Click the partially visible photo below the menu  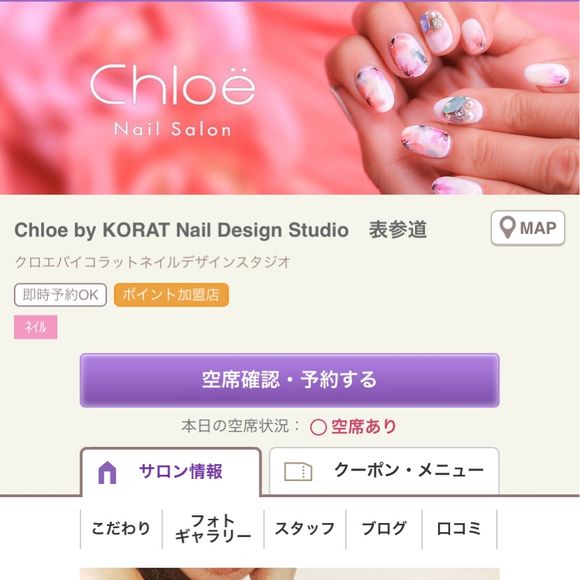point(290,574)
